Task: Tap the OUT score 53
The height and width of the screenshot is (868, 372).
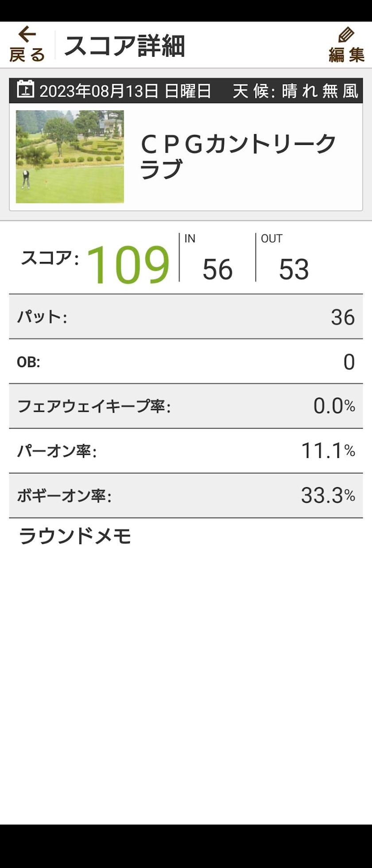Action: tap(294, 269)
